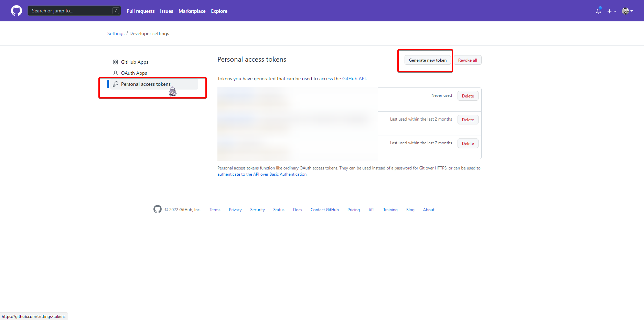Go to Marketplace in top navigation

tap(192, 11)
